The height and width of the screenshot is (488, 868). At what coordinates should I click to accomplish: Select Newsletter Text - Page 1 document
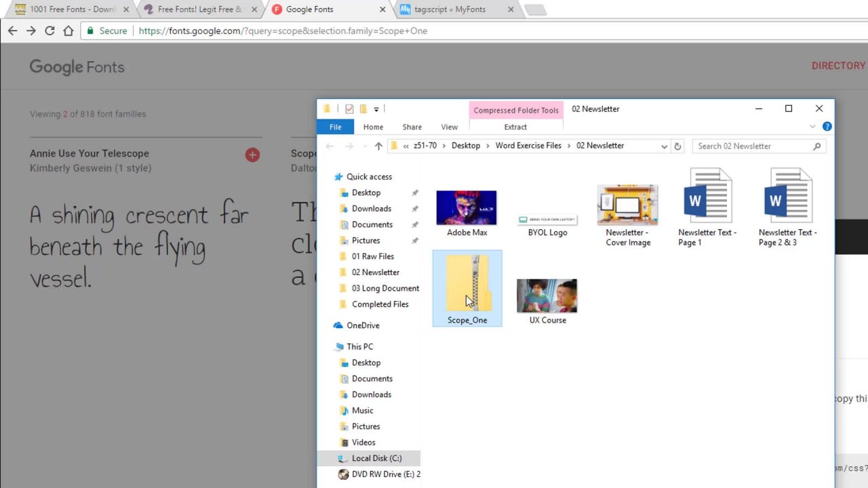click(707, 207)
